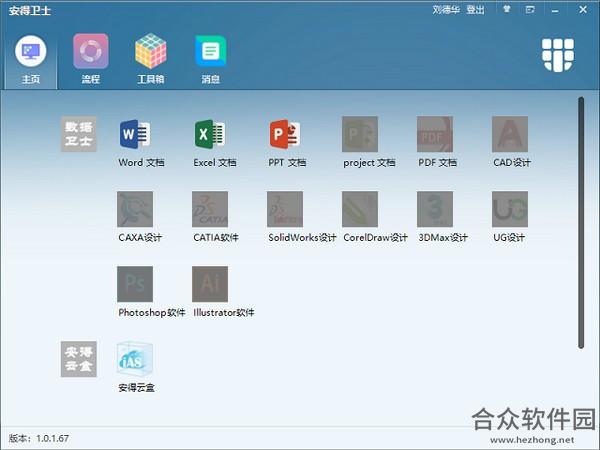Image resolution: width=600 pixels, height=450 pixels.
Task: Click the Illustrator软件 icon
Action: click(x=210, y=284)
